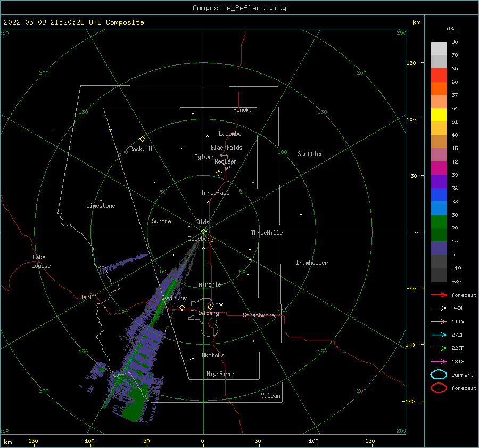Click the Blackfalds label

(x=226, y=148)
